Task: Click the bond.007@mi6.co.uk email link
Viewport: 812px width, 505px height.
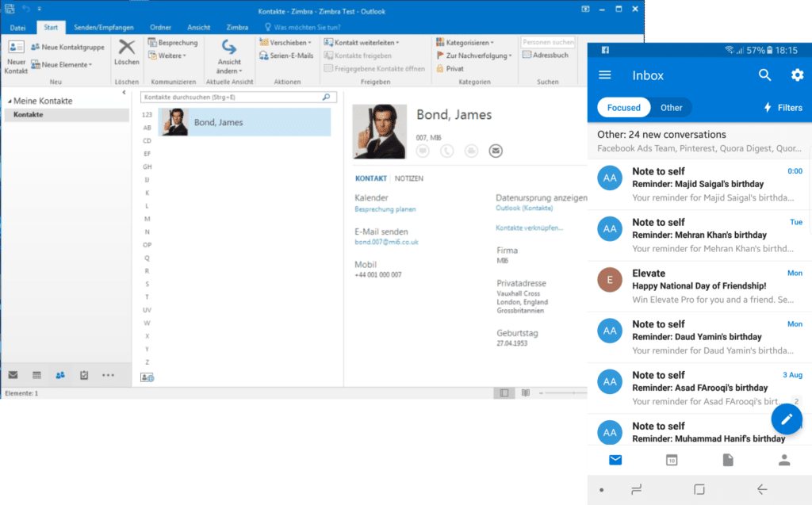Action: [x=386, y=242]
